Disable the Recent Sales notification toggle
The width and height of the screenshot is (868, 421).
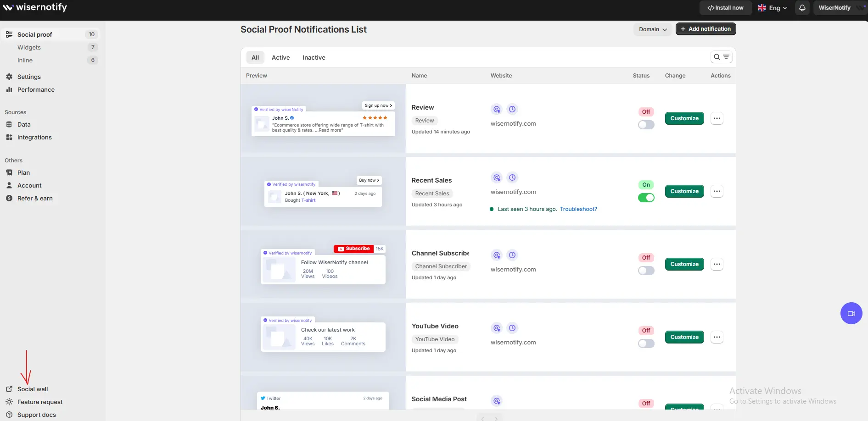coord(646,198)
